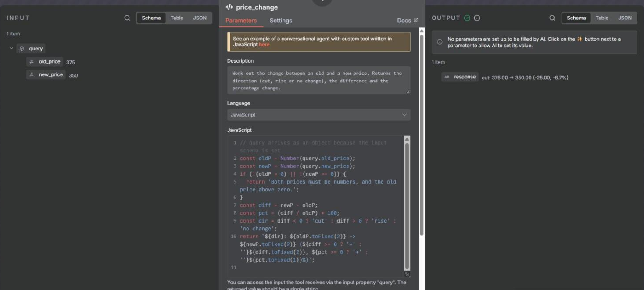The height and width of the screenshot is (290, 644).
Task: Click the hash icon beside new_price
Action: coord(32,74)
